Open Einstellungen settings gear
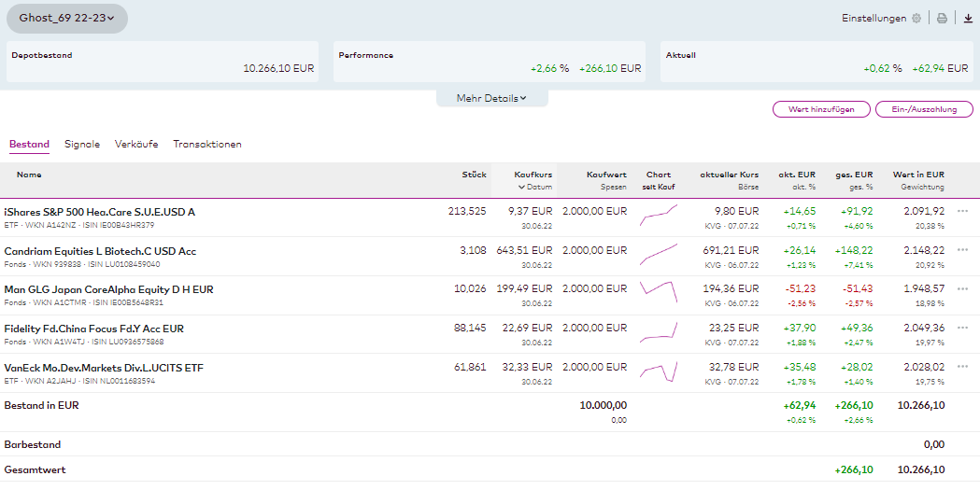The image size is (980, 490). (x=916, y=19)
